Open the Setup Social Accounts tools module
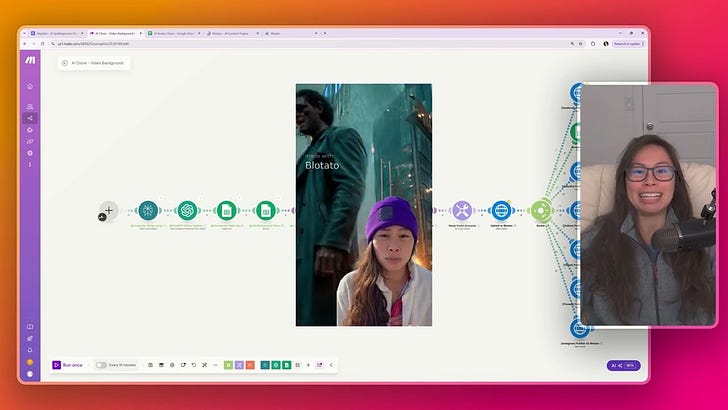The width and height of the screenshot is (728, 410). pos(462,210)
